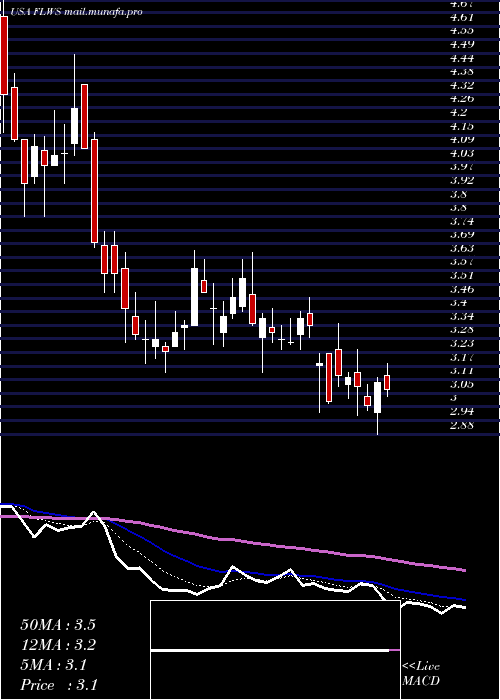Click the <<Live MACD label

[x=421, y=674]
